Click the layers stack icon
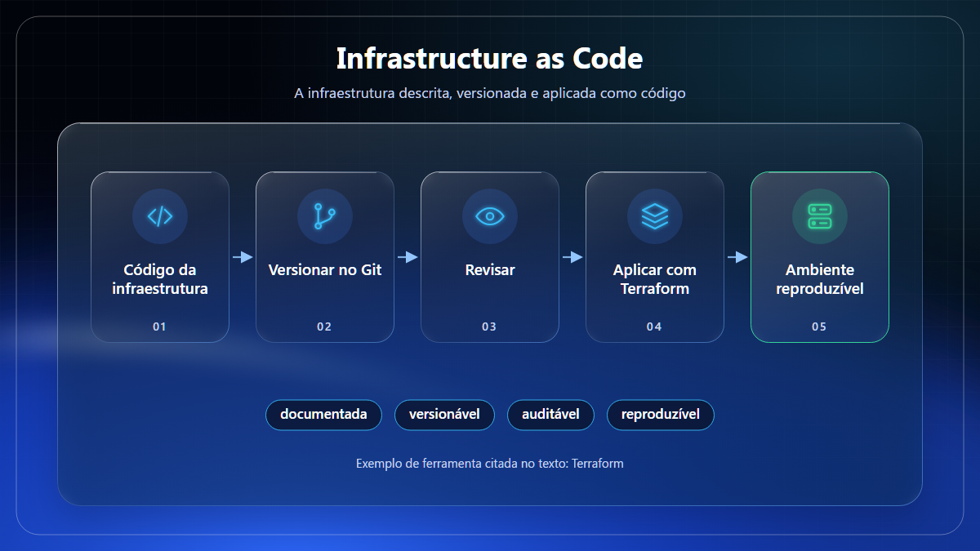The width and height of the screenshot is (980, 551). [x=655, y=216]
